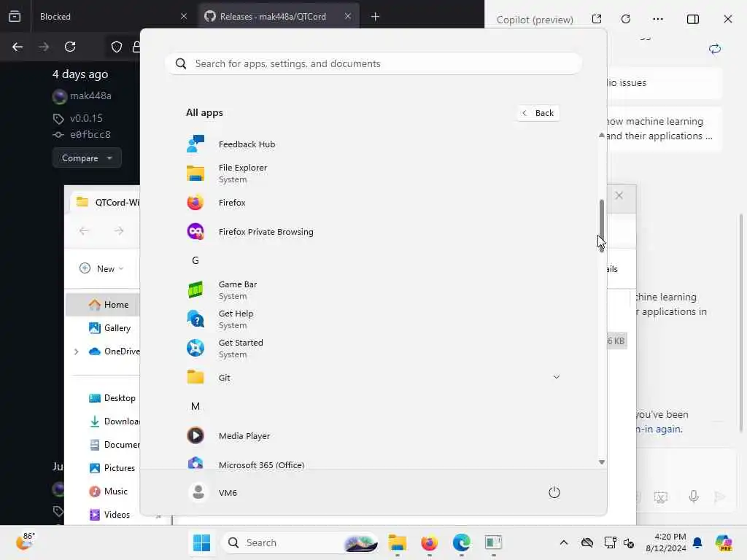Open a new browser tab

376,17
